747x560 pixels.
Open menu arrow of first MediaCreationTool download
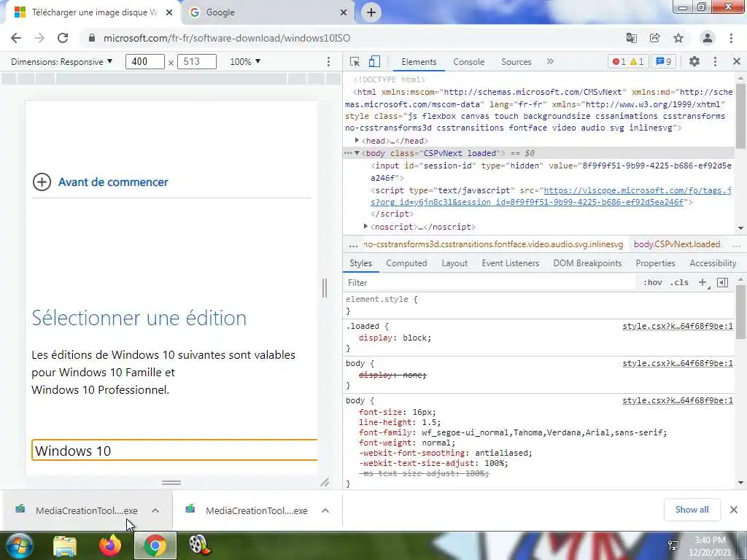155,510
